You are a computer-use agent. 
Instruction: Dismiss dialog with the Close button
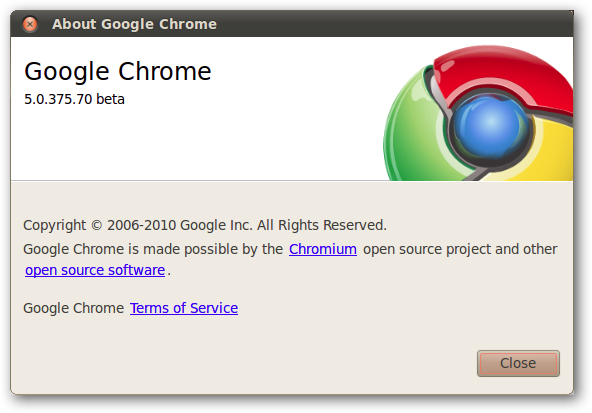click(x=518, y=363)
